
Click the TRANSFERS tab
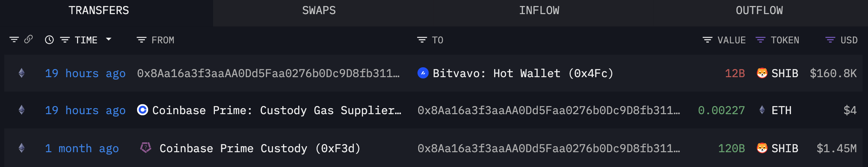coord(99,11)
